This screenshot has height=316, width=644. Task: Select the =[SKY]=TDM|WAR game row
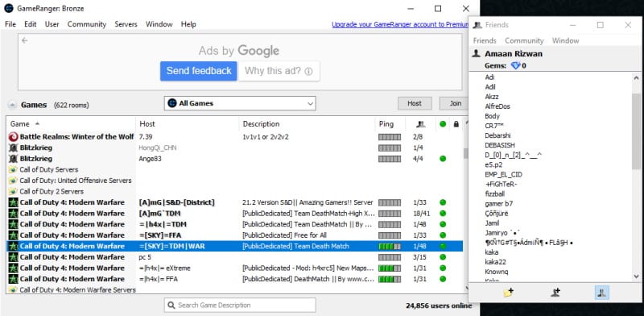234,247
